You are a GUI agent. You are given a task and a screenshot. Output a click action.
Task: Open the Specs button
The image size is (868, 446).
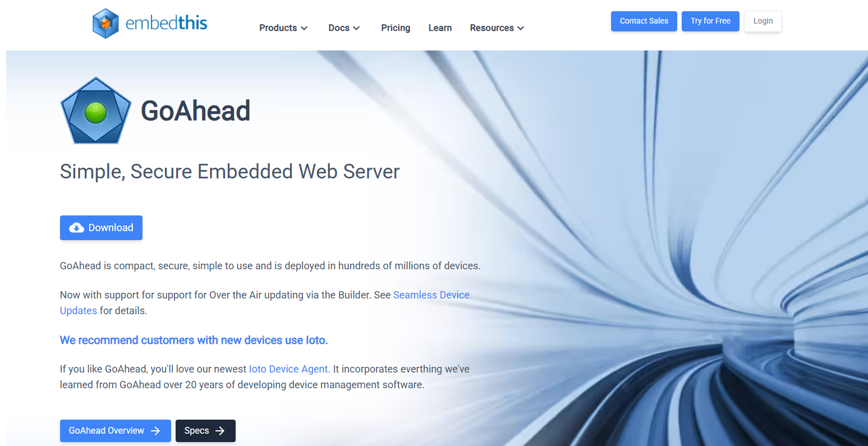(205, 431)
